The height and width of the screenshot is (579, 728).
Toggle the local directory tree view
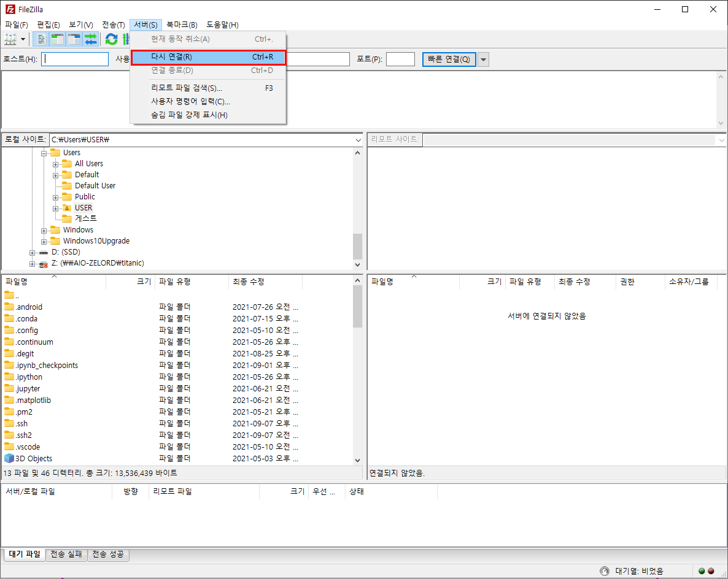[x=58, y=39]
